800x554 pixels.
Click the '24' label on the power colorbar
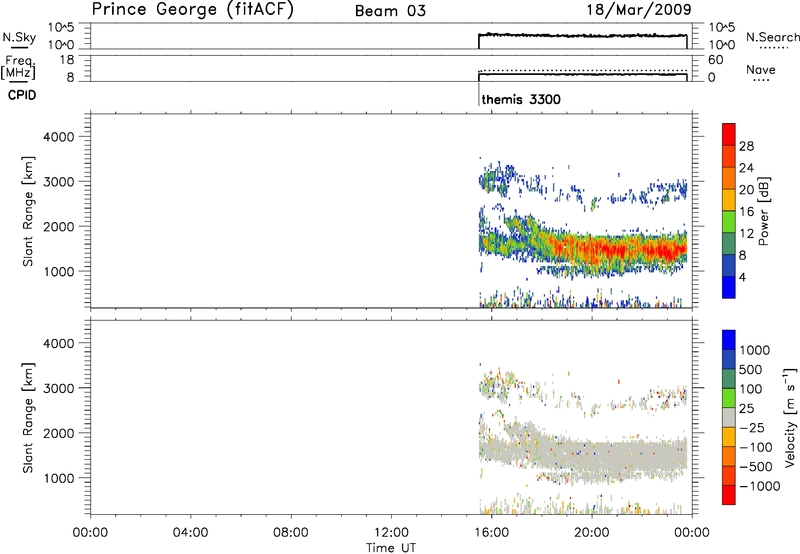[x=746, y=168]
